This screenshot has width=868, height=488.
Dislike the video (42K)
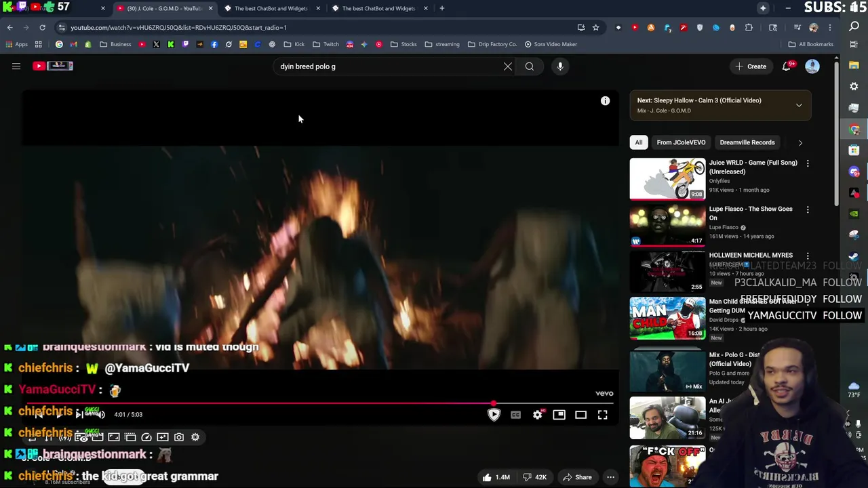coord(536,477)
